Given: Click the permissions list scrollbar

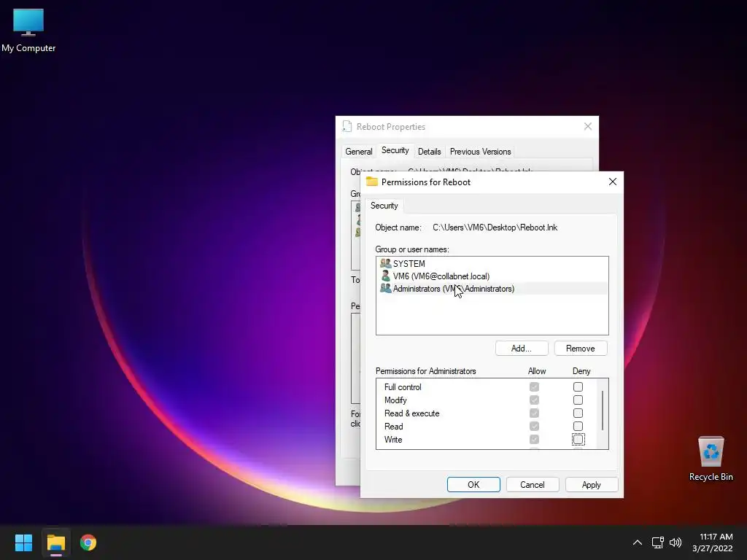Looking at the screenshot, I should [x=603, y=411].
